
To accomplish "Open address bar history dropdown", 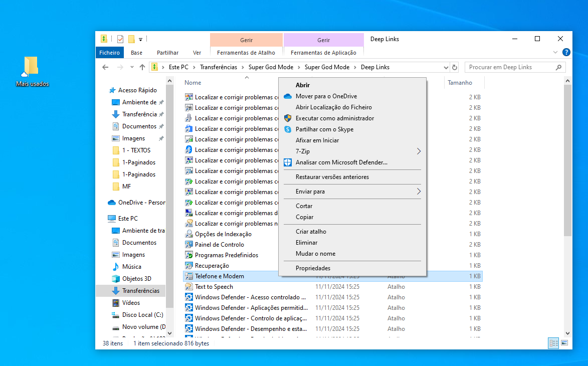I will pyautogui.click(x=446, y=68).
